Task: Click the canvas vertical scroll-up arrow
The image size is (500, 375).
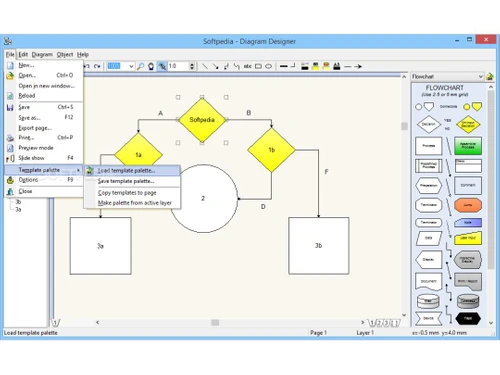Action: (x=404, y=77)
